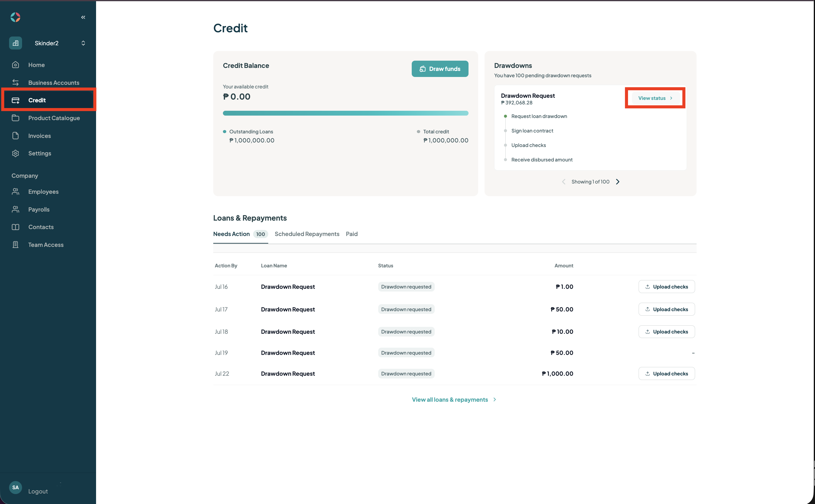Image resolution: width=815 pixels, height=504 pixels.
Task: Go to the Employees page
Action: [x=43, y=191]
